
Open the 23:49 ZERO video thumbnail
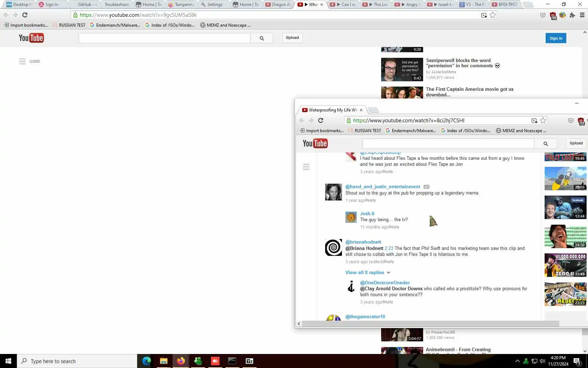(565, 265)
